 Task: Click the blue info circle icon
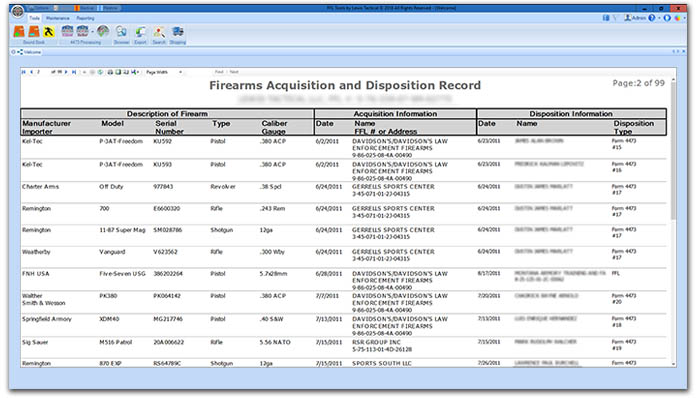click(x=667, y=18)
